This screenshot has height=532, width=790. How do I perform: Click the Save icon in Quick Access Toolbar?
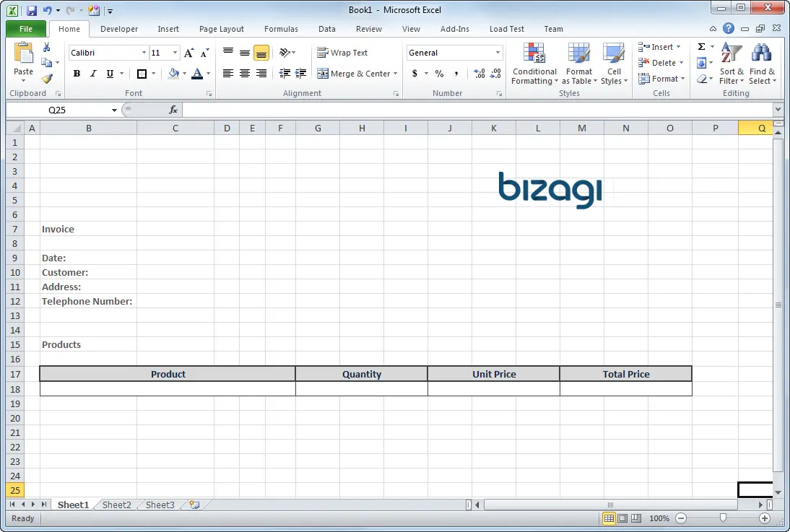tap(32, 10)
